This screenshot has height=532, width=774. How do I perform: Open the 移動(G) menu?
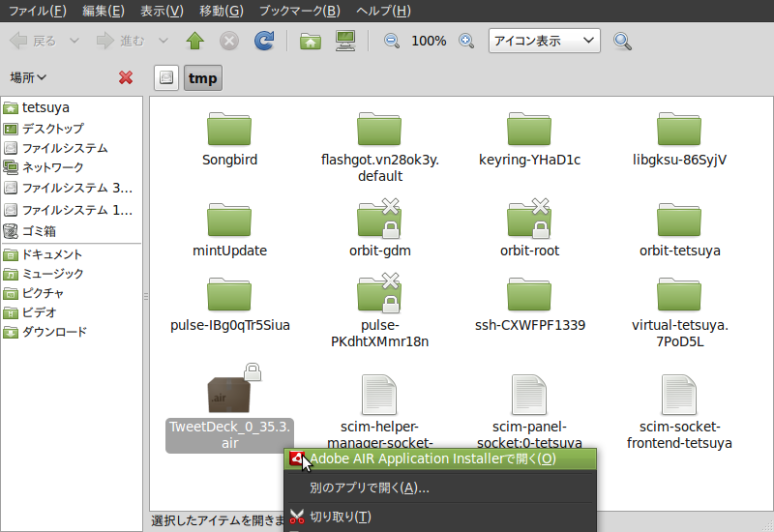[x=222, y=11]
